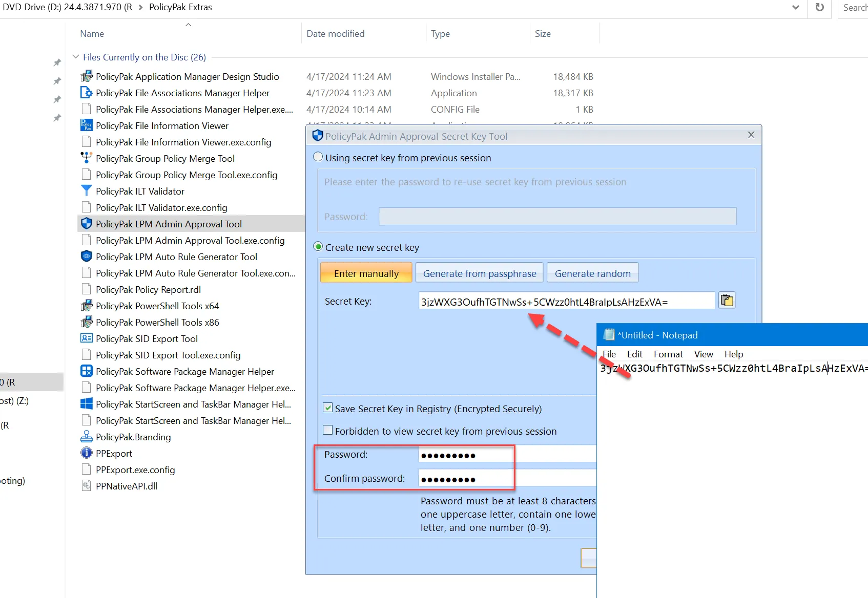
Task: Click the Generate random button
Action: (x=592, y=272)
